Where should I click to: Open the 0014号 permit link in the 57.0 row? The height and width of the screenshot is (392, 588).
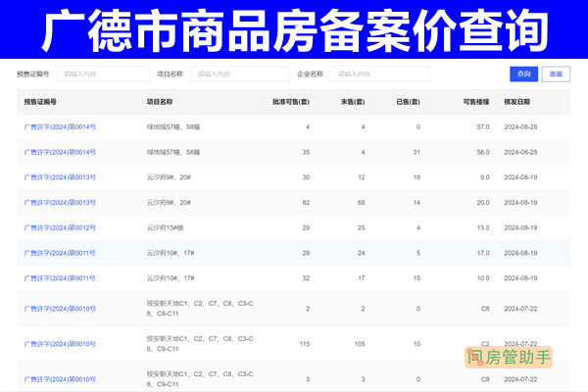click(x=60, y=126)
